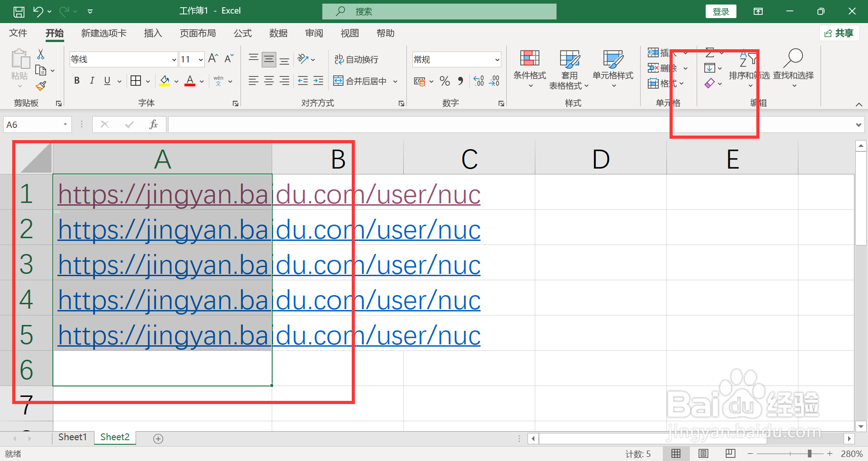The image size is (868, 461).
Task: Open Format as Table (套用表格格式)
Action: [569, 70]
